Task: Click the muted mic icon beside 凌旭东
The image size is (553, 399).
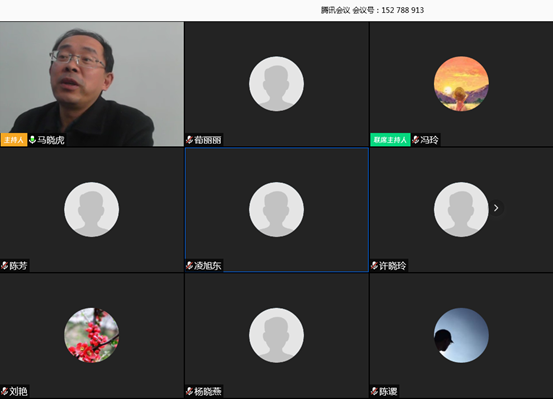Action: (x=189, y=266)
